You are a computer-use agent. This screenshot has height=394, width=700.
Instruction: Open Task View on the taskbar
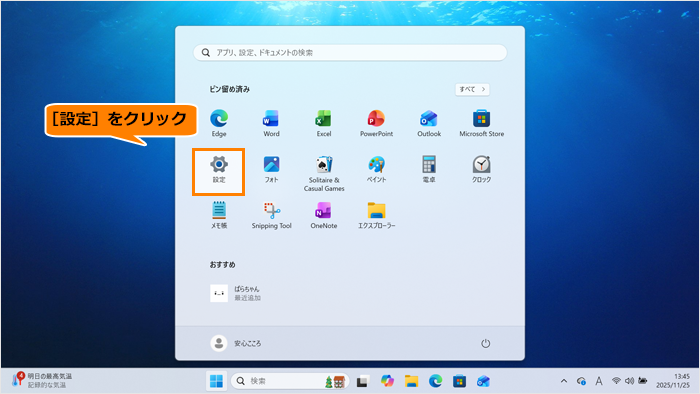tap(362, 381)
